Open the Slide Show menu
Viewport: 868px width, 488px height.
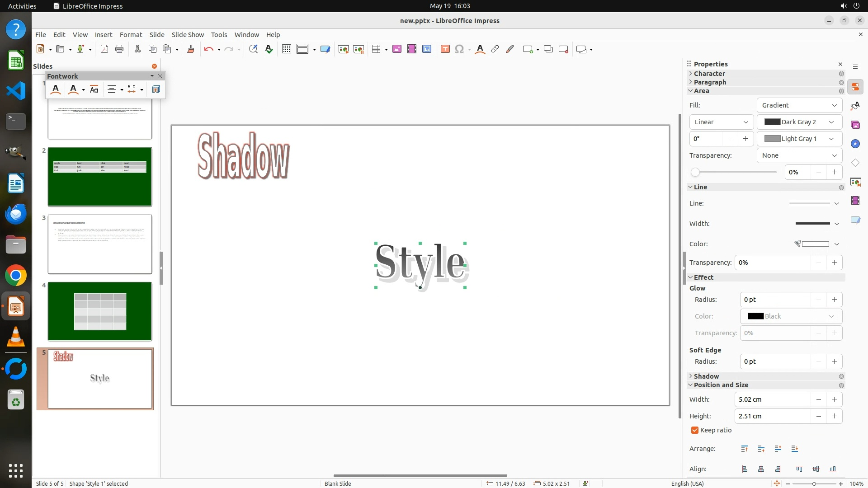coord(188,34)
